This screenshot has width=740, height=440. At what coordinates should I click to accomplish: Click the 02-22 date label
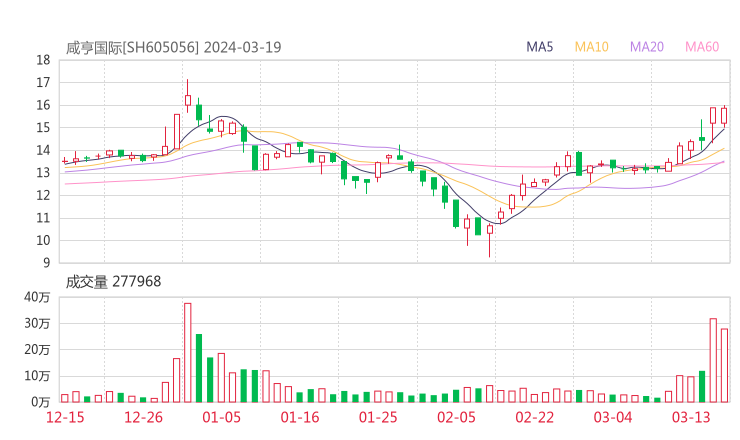pos(534,417)
